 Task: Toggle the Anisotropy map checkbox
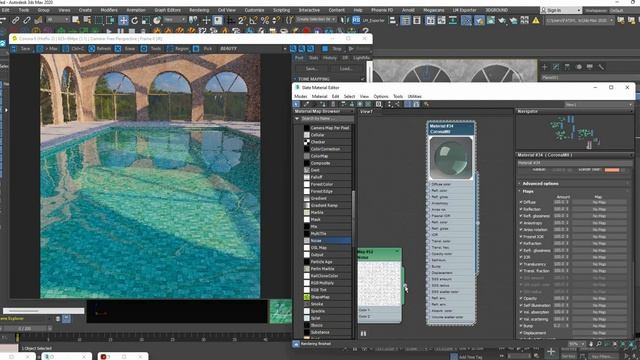pos(521,223)
